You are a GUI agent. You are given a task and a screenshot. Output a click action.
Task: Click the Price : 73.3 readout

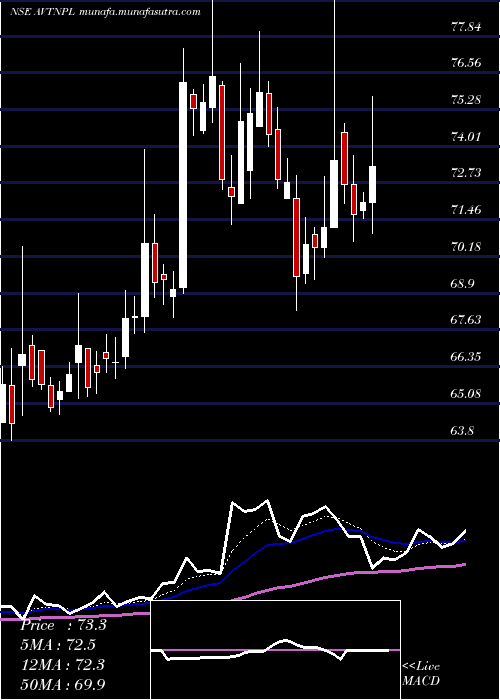63,625
